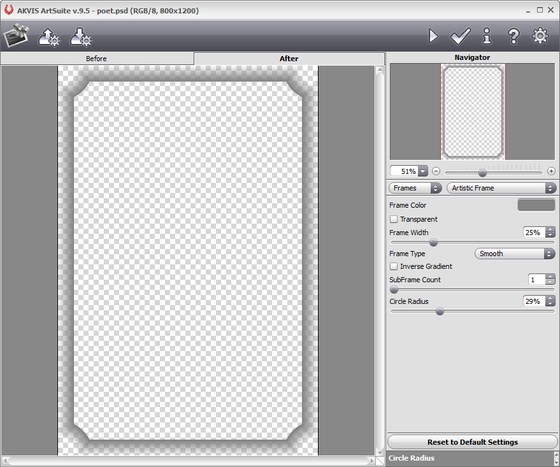The width and height of the screenshot is (560, 467).
Task: Open the Frames category dropdown
Action: pyautogui.click(x=415, y=188)
